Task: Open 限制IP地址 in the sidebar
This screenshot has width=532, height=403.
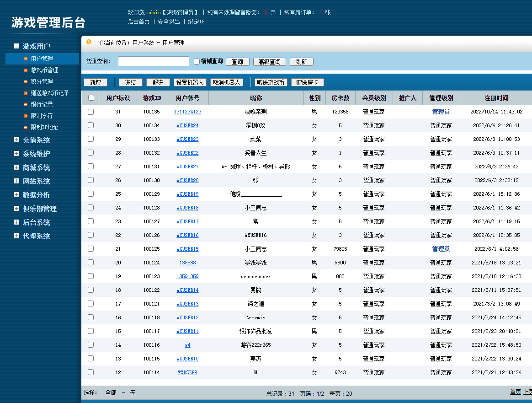Action: tap(44, 127)
